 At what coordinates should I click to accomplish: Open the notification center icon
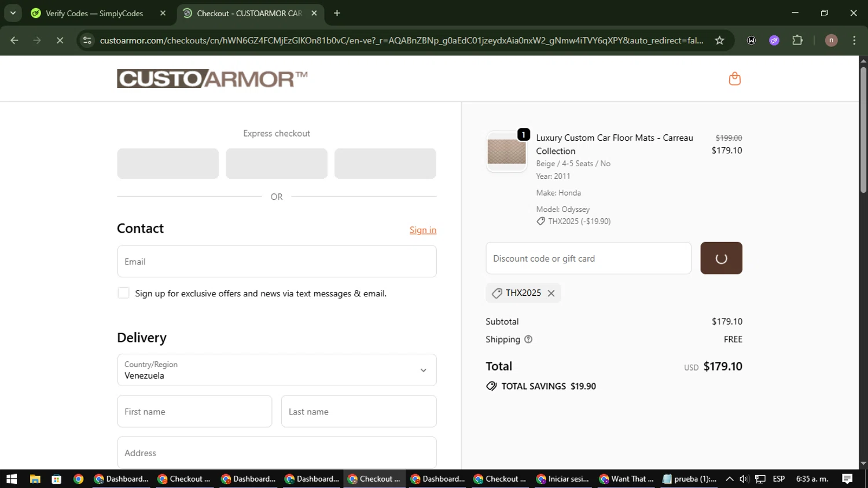point(847,479)
